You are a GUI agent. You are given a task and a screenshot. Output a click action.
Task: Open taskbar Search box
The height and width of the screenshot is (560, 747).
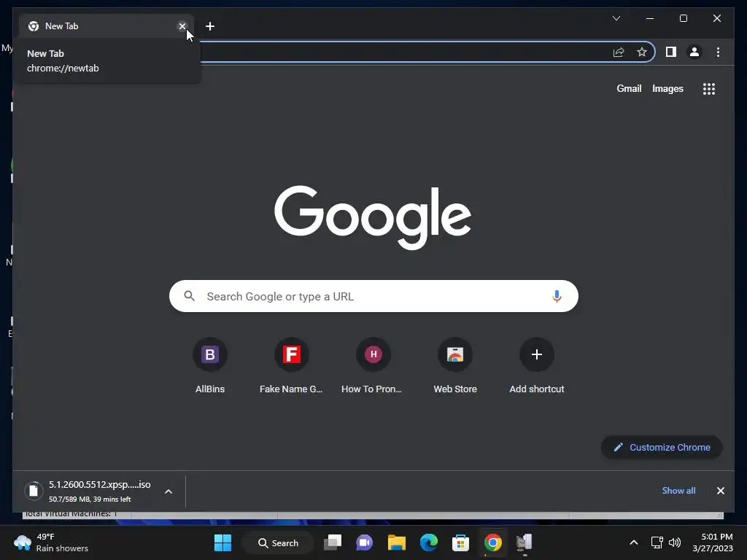(x=278, y=542)
